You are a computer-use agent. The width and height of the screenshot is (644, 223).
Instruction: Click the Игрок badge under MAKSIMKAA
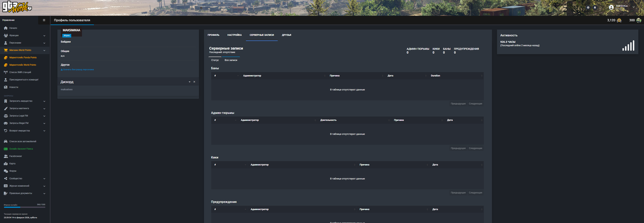66,35
